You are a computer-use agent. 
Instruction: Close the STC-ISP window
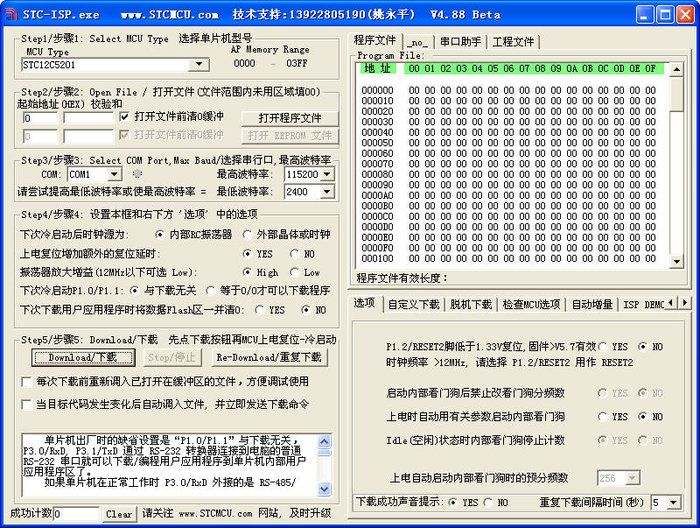coord(685,15)
